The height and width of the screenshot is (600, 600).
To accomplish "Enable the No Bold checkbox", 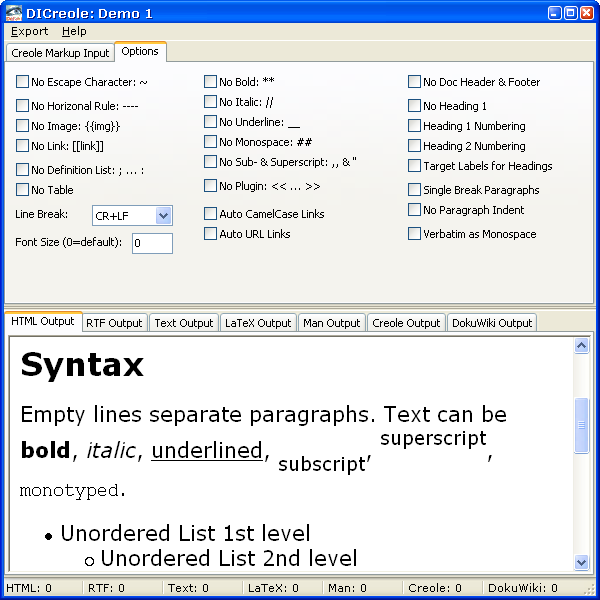I will (x=211, y=82).
